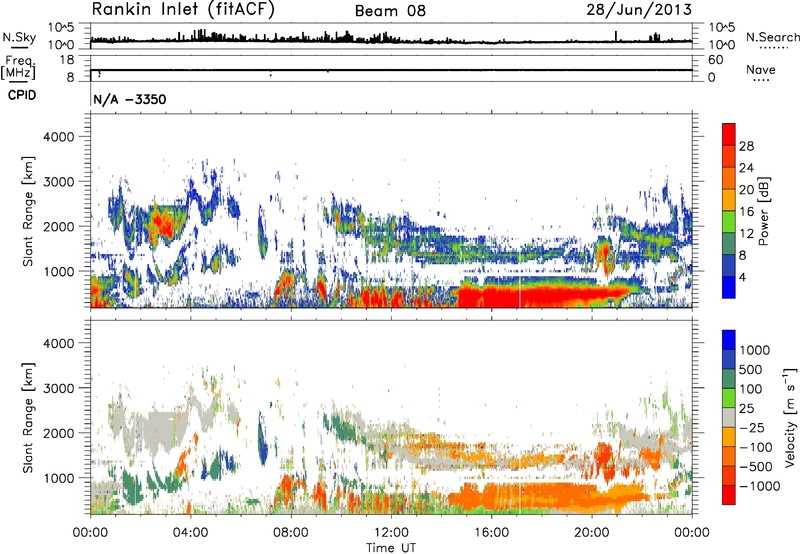Screen dimensions: 800x554
Task: Click the 'N.Sky' legend label
Action: (x=19, y=37)
